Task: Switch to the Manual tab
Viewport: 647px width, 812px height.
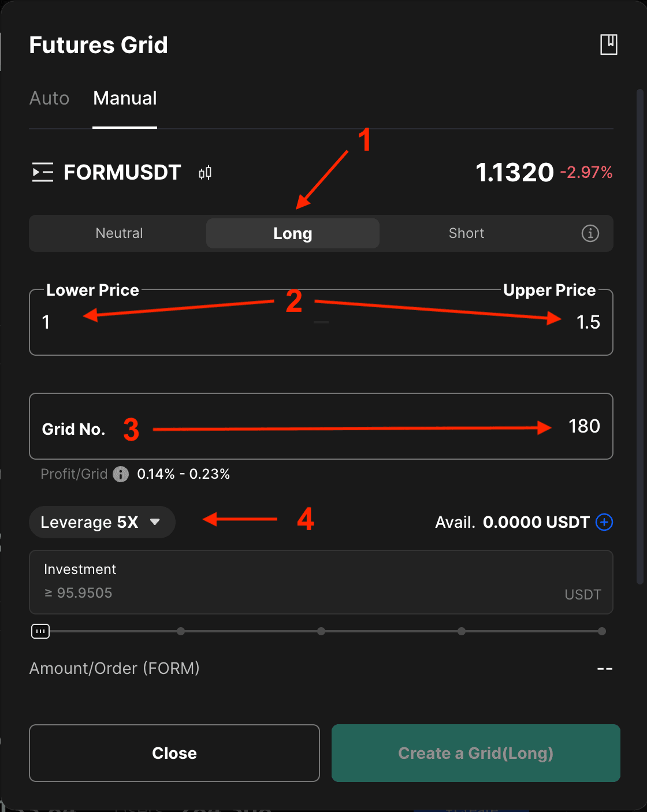Action: point(125,98)
